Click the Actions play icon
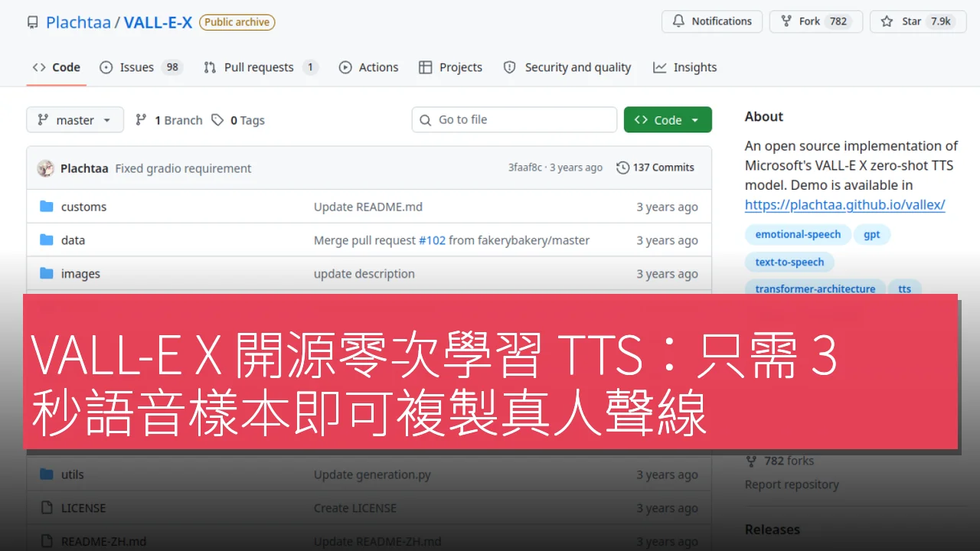Viewport: 980px width, 551px height. 345,67
